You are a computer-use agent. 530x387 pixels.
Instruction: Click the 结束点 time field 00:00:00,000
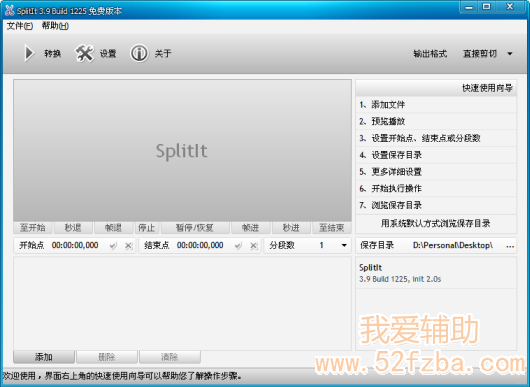click(x=200, y=245)
